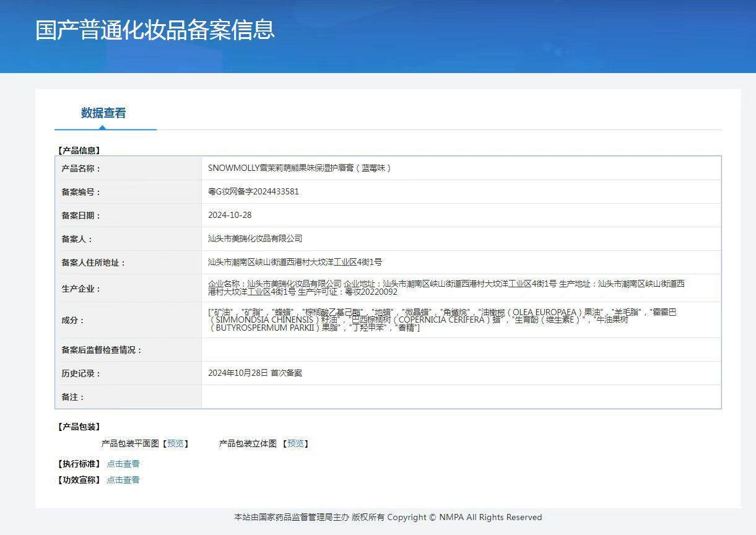This screenshot has width=756, height=535.
Task: Click the 产品名称 row label
Action: 80,168
